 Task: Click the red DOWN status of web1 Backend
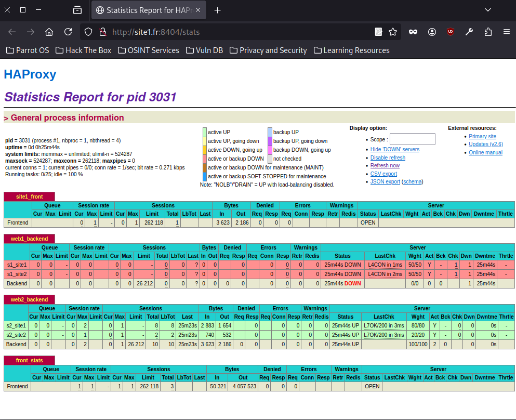(x=352, y=283)
